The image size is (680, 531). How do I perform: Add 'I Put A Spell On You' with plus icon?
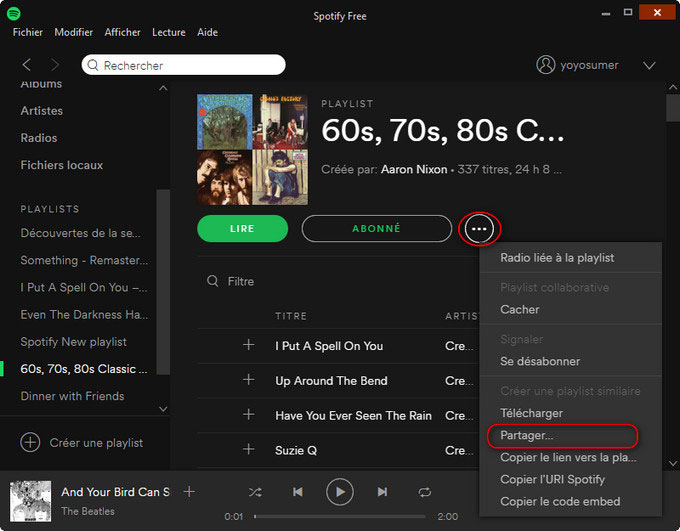click(x=249, y=346)
